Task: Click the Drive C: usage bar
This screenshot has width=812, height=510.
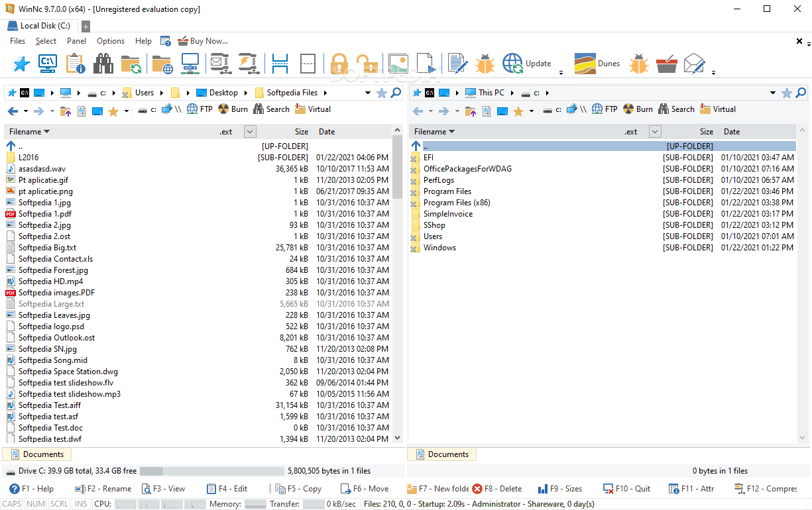Action: (212, 471)
